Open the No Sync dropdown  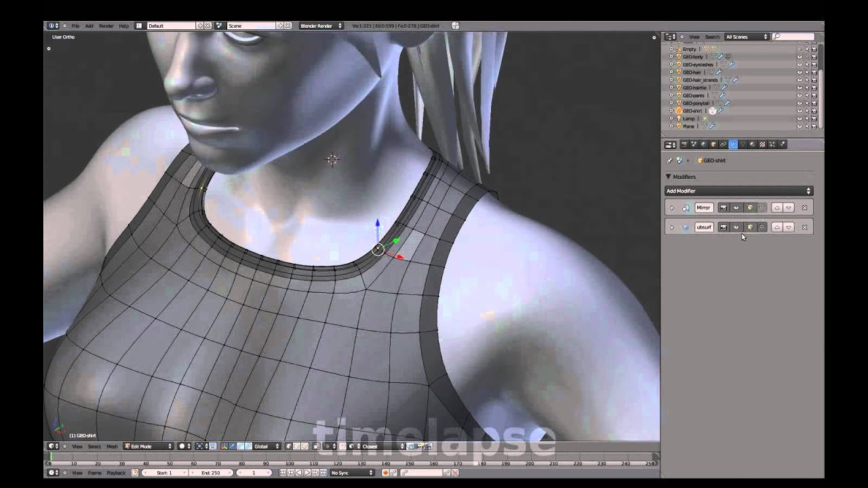coord(352,472)
